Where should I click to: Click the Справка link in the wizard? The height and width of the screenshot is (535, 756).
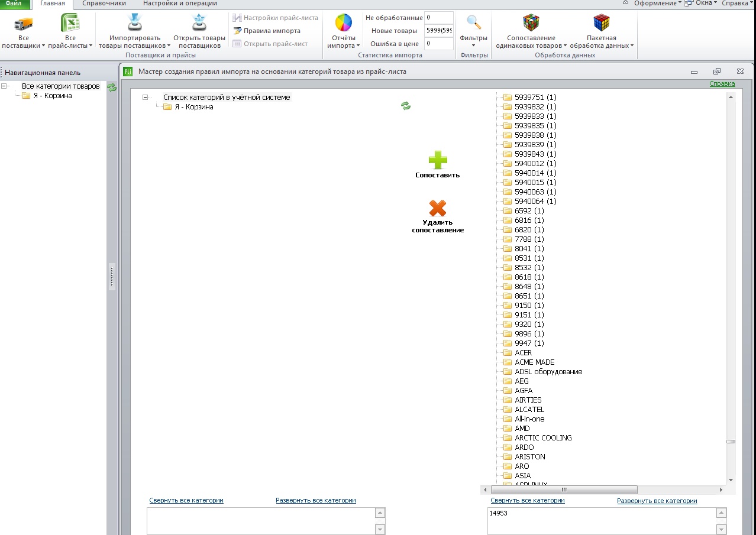coord(722,84)
